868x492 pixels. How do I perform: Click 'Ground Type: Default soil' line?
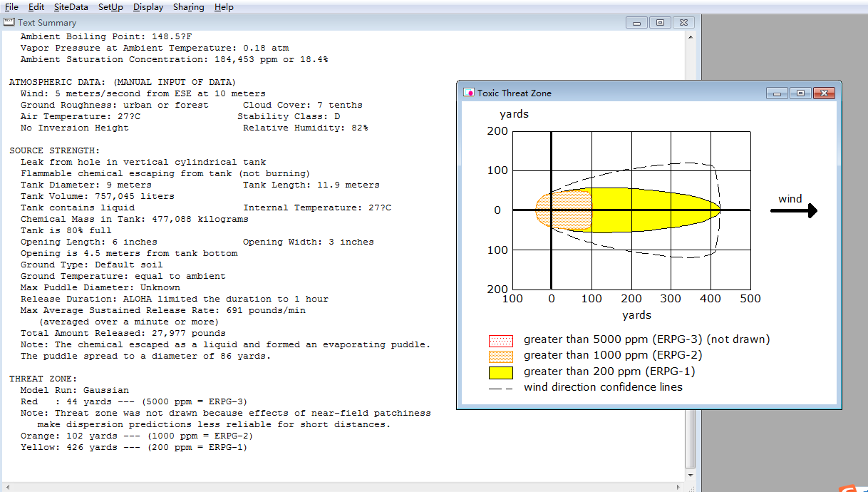(x=92, y=265)
